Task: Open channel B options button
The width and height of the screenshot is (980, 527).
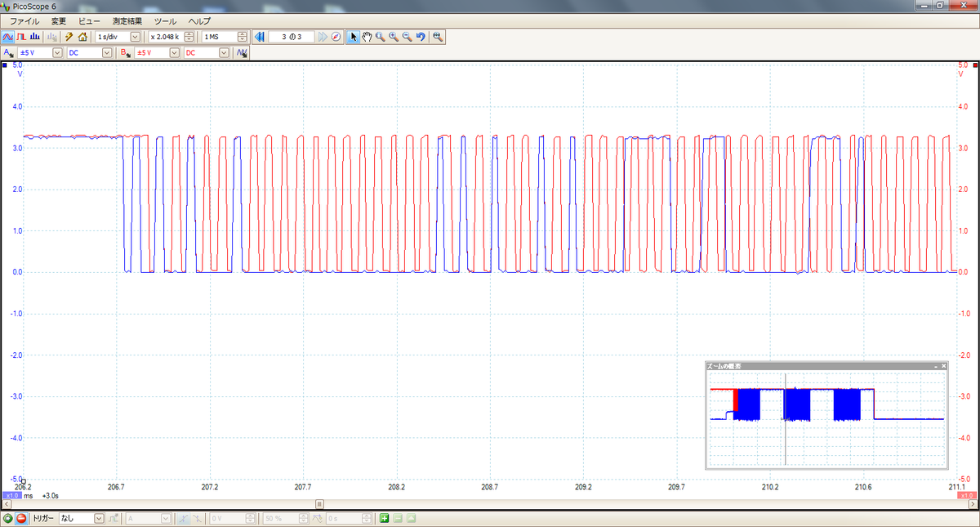Action: (x=126, y=52)
